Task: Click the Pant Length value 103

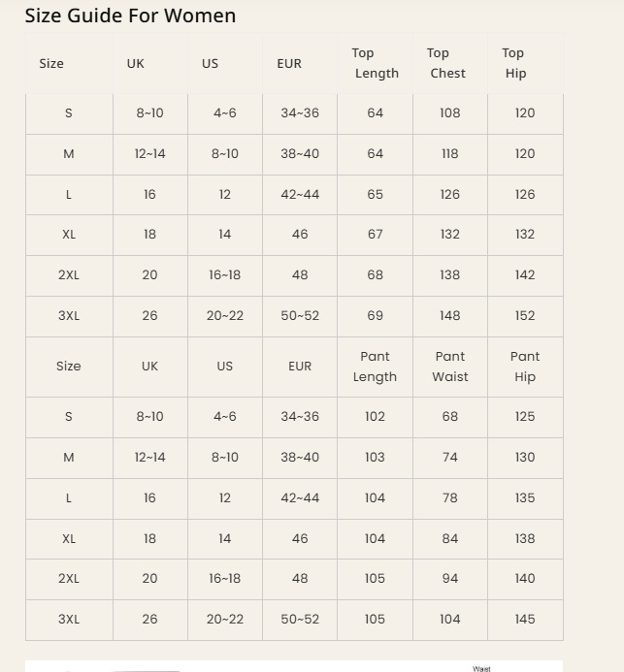Action: click(x=375, y=458)
